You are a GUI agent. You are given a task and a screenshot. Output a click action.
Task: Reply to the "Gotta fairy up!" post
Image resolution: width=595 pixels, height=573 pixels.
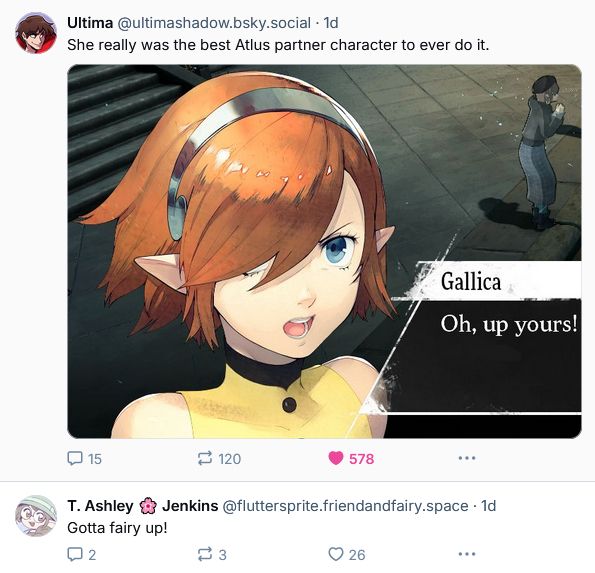coord(75,554)
